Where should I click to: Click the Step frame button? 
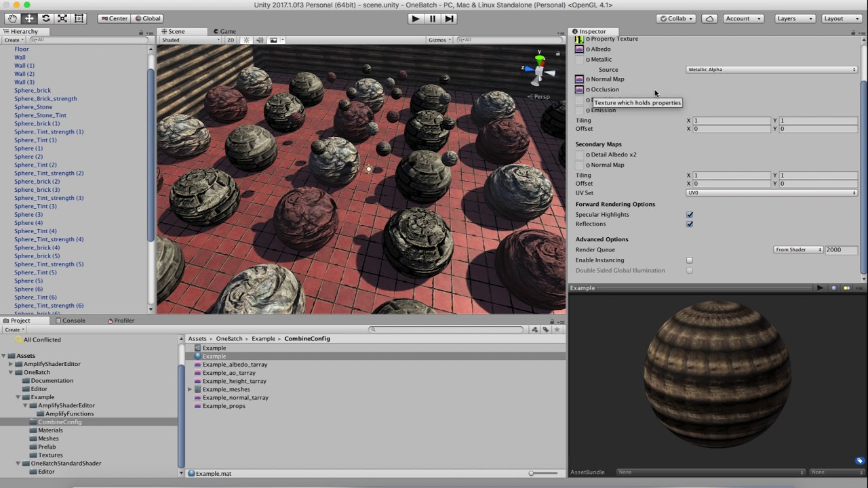[449, 18]
